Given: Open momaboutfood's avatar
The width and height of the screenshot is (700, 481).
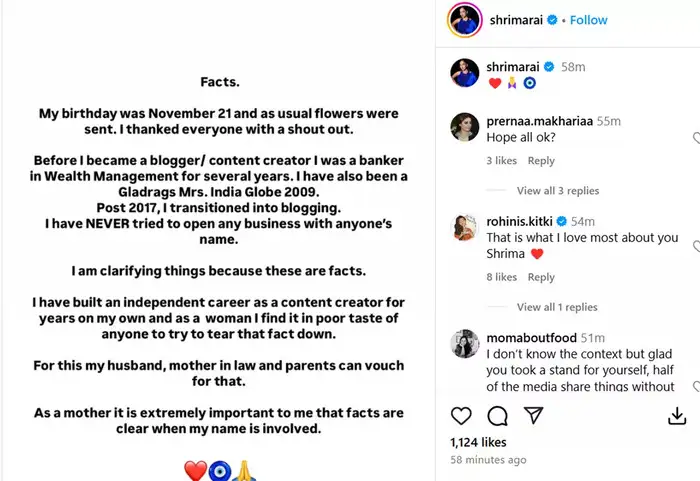Looking at the screenshot, I should [463, 343].
